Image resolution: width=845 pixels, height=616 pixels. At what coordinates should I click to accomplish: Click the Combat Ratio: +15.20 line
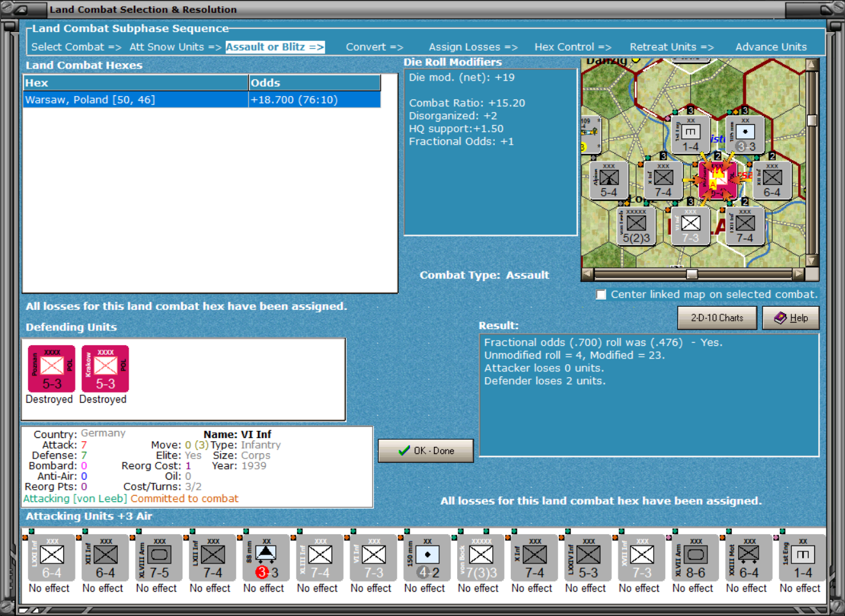point(467,103)
